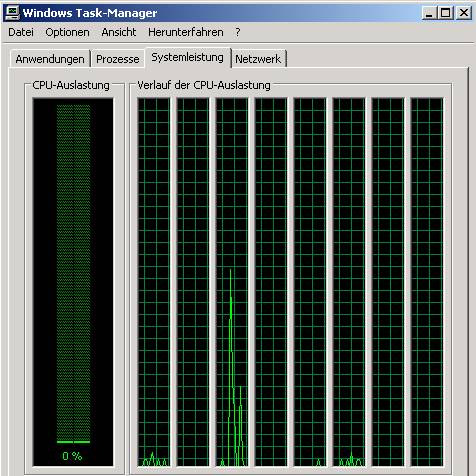Open the Ansicht menu
This screenshot has width=476, height=476.
coord(119,32)
